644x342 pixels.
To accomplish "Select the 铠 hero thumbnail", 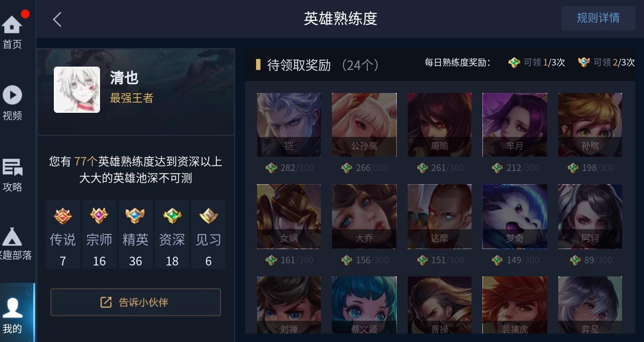I will (x=289, y=124).
